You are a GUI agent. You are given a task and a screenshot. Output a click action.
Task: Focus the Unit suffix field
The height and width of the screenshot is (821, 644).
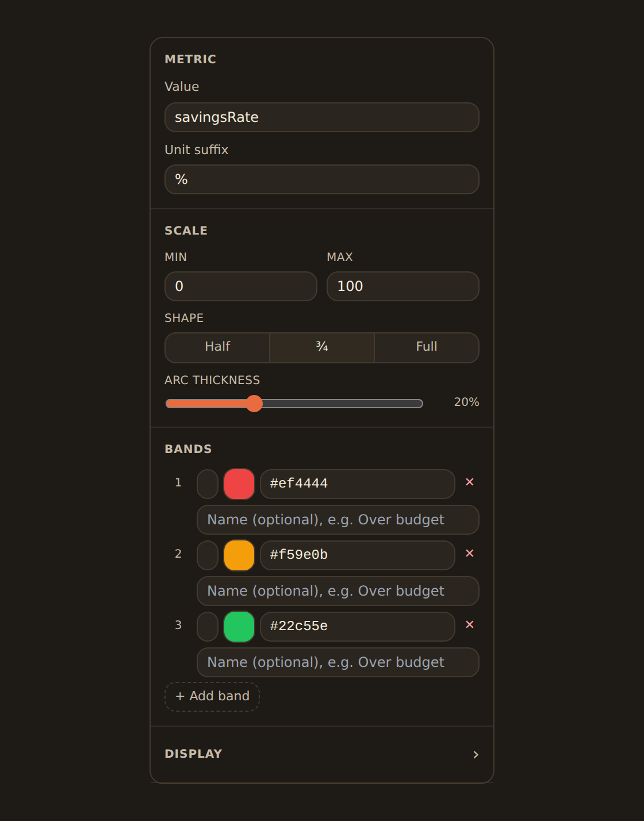pyautogui.click(x=322, y=179)
